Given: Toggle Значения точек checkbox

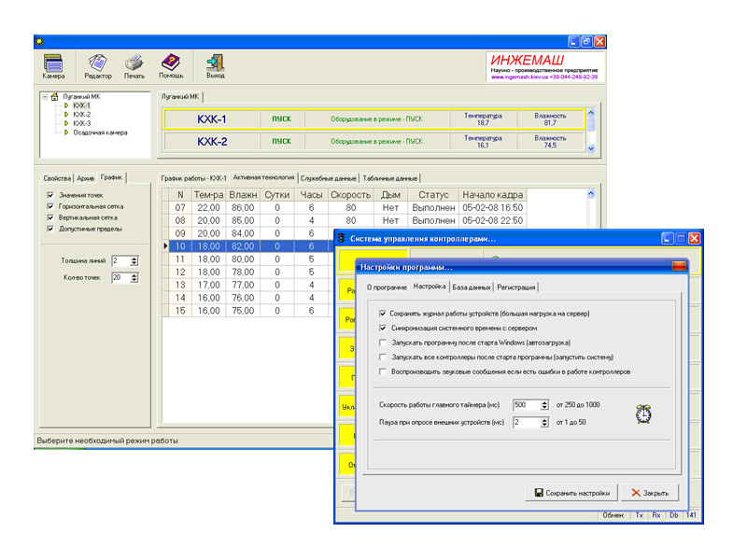Looking at the screenshot, I should coord(50,195).
